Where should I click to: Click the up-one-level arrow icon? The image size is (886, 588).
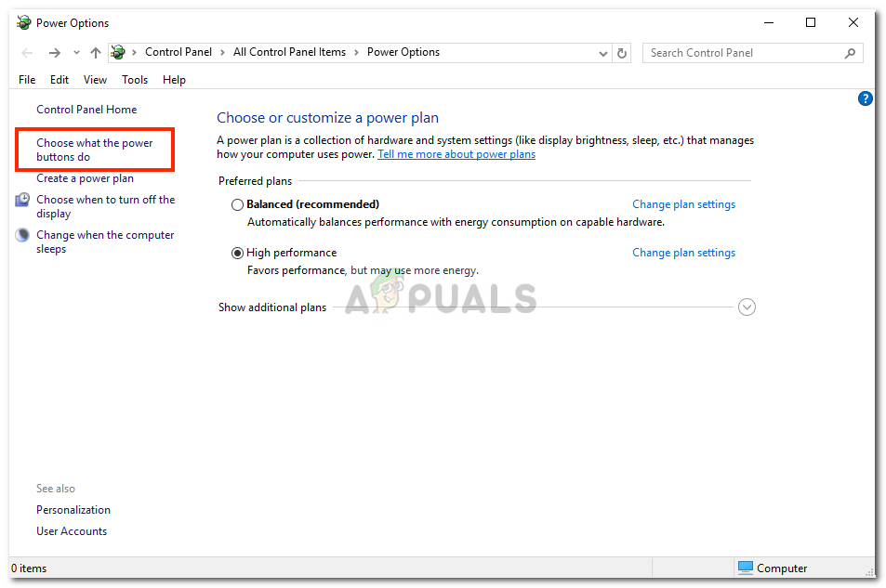pos(95,53)
